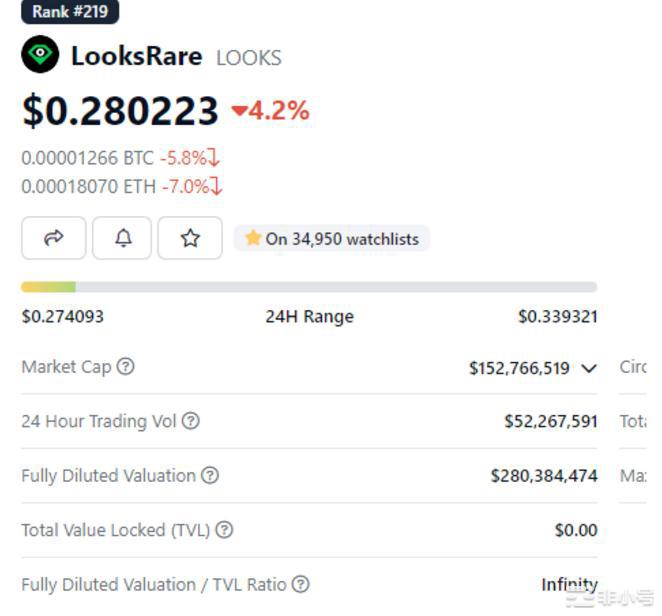The height and width of the screenshot is (616, 662).
Task: Click the $0.280223 price text
Action: 120,111
